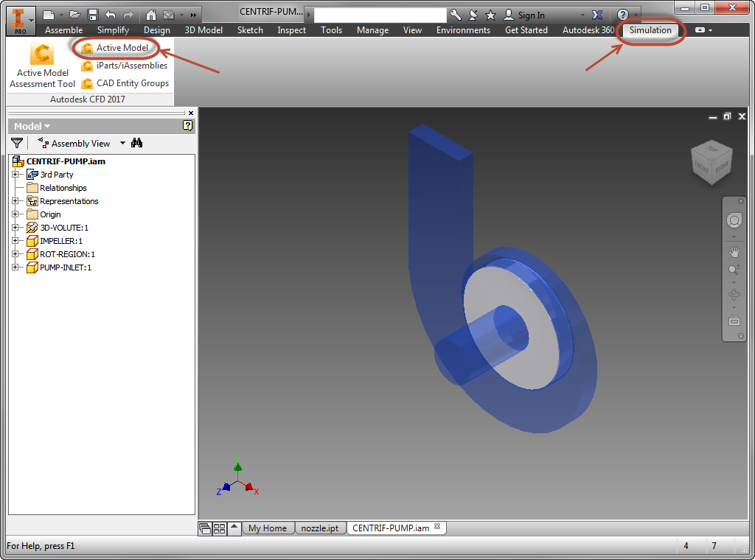Open the Inventor PRO application menu
This screenshot has width=755, height=560.
pyautogui.click(x=20, y=21)
